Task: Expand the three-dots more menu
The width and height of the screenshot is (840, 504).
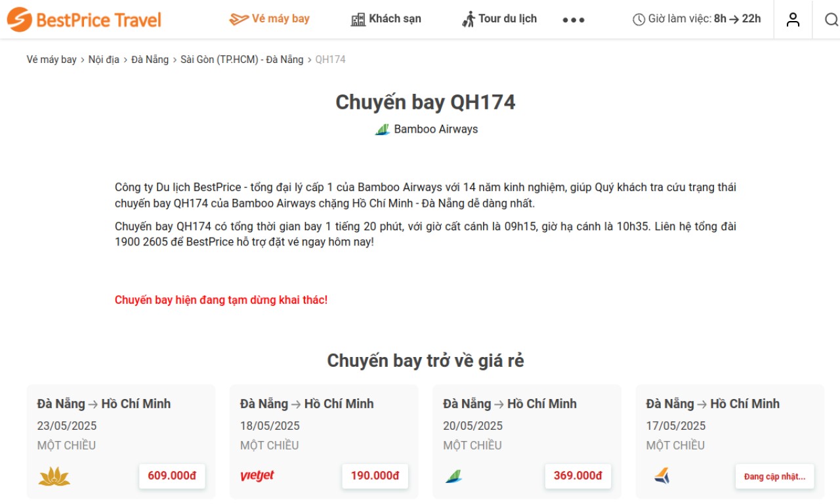Action: tap(574, 20)
